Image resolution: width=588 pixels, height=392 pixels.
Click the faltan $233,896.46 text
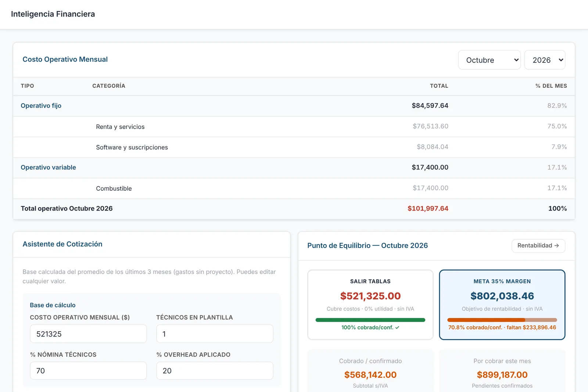[531, 328]
